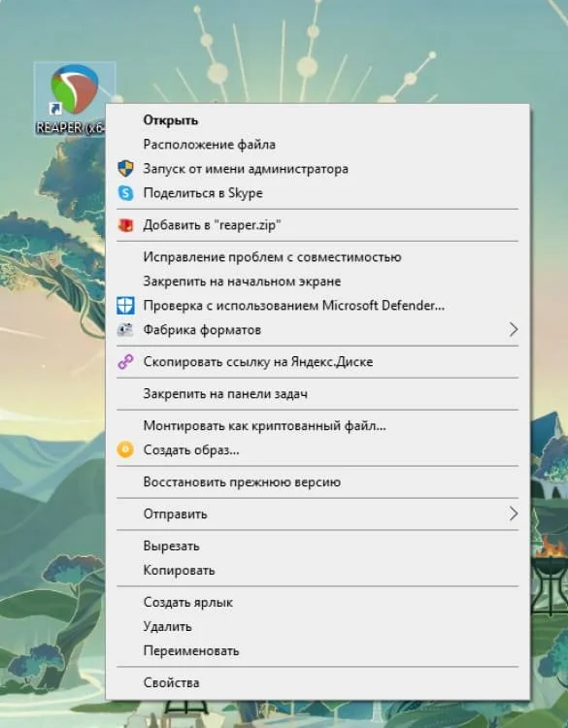Expand the Фабрика форматов submenu arrow
This screenshot has height=728, width=568.
tap(514, 330)
